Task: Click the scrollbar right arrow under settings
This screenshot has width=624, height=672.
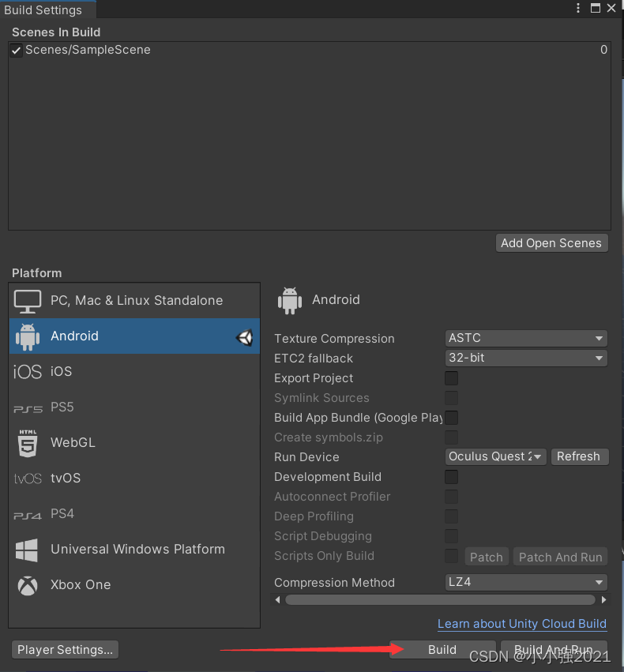Action: point(603,600)
